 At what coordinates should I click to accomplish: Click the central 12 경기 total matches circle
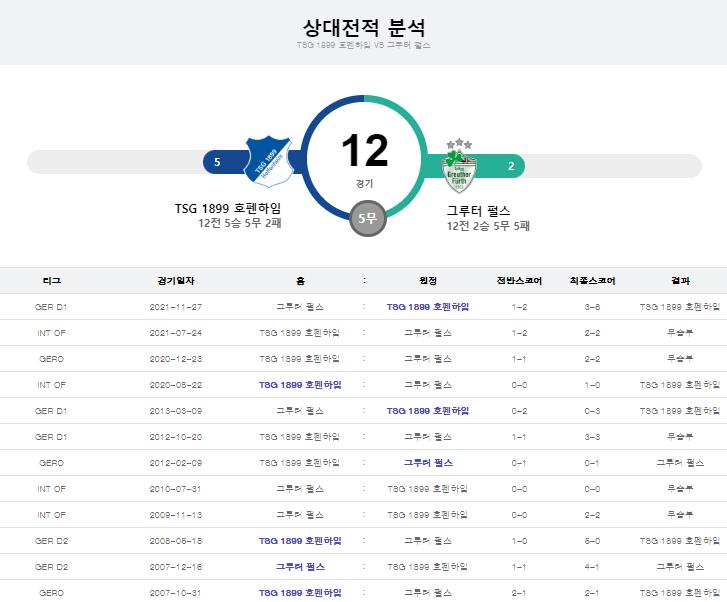click(x=364, y=158)
